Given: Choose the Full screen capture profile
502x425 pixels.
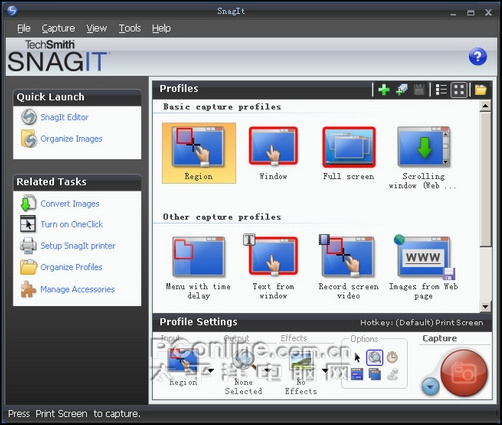Looking at the screenshot, I should click(x=349, y=153).
